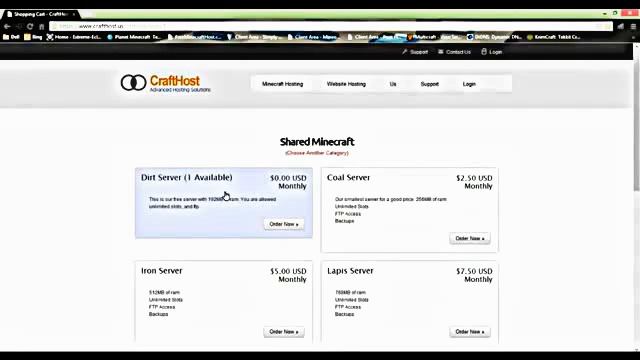Open the Planet Minecraft bookmark

coord(134,37)
